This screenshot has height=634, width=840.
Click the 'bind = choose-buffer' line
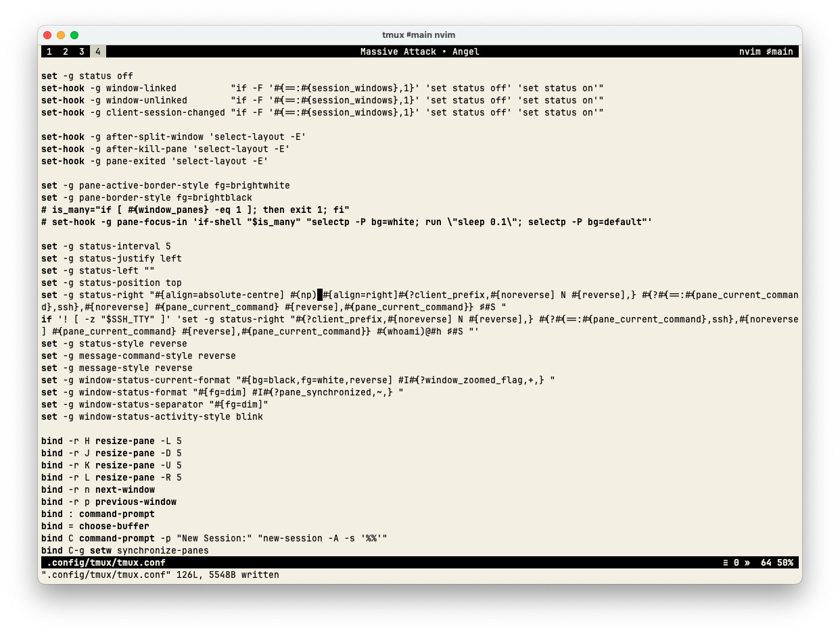click(x=95, y=527)
